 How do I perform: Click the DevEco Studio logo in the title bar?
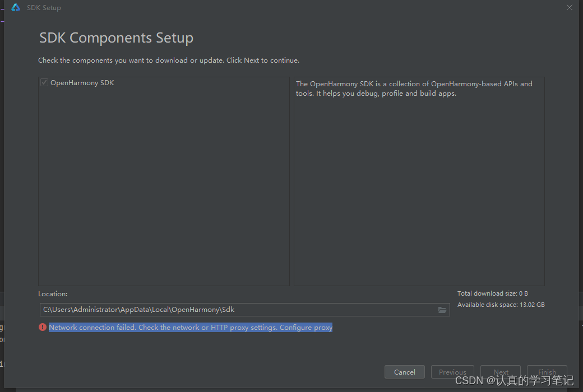click(x=15, y=7)
